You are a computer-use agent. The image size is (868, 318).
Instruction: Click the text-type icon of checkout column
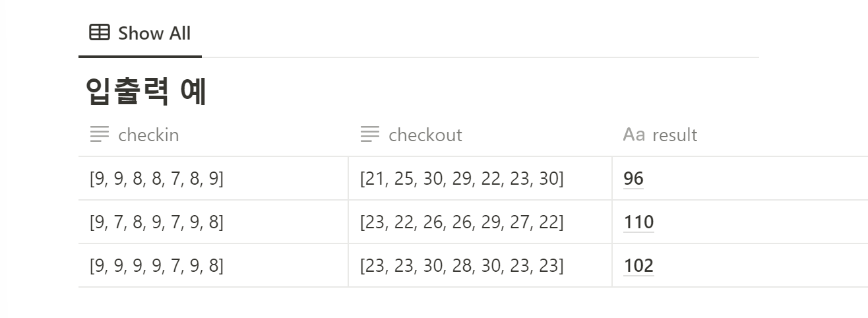click(x=370, y=135)
